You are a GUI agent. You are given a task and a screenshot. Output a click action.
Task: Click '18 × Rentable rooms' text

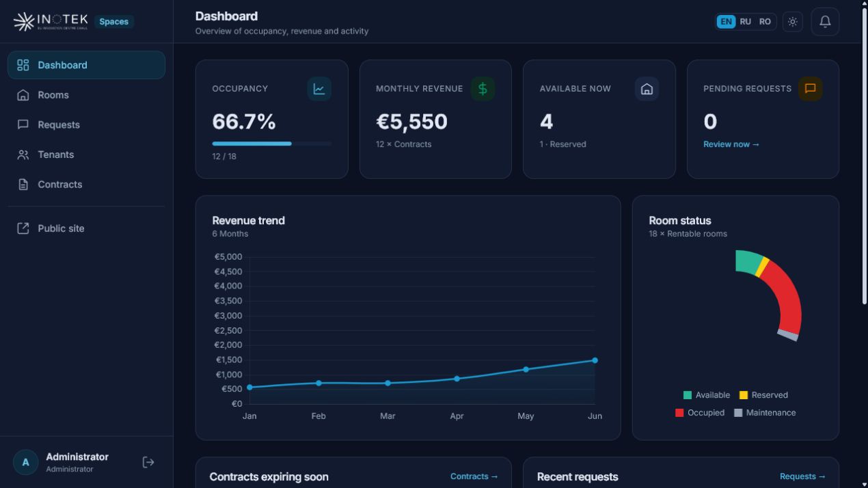coord(688,234)
